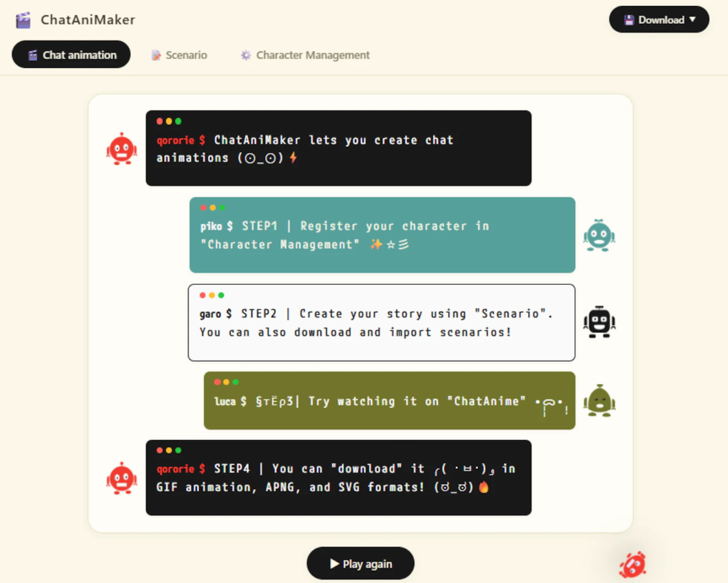Click the floppy disk icon in Download button

pyautogui.click(x=629, y=20)
